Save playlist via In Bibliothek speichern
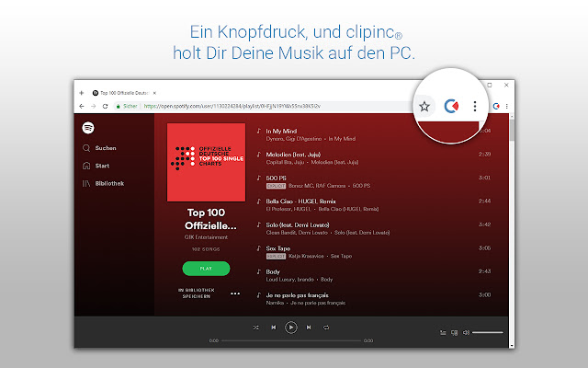This screenshot has height=368, width=588. click(196, 293)
